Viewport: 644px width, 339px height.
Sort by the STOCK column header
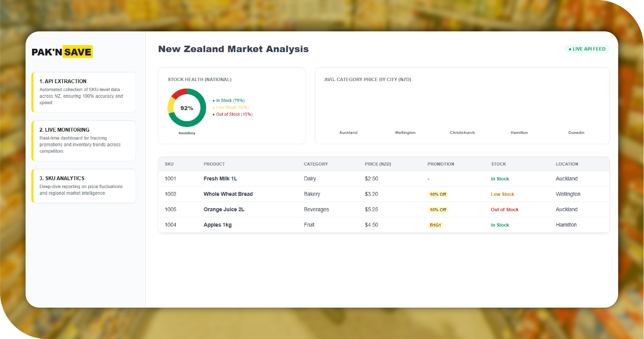tap(498, 164)
